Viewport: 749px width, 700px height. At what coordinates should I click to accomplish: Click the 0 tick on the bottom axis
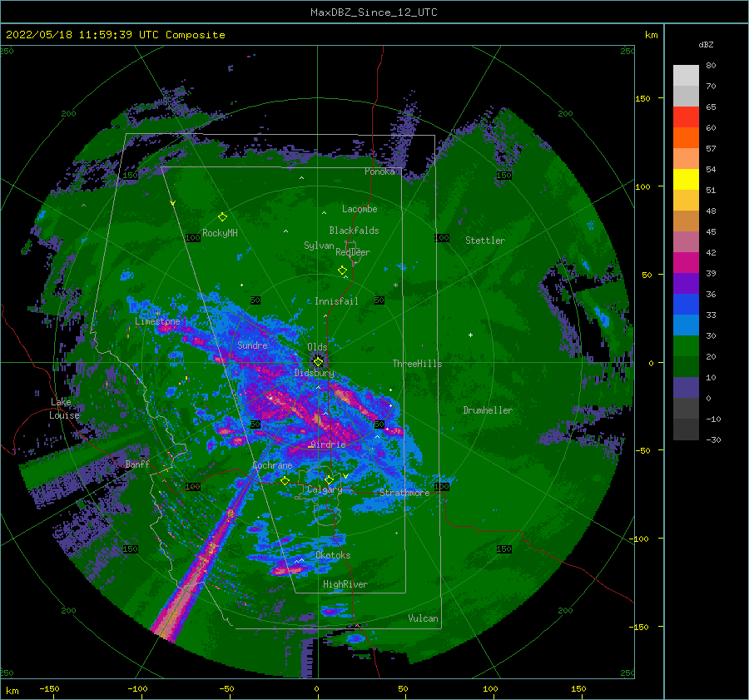pyautogui.click(x=316, y=688)
